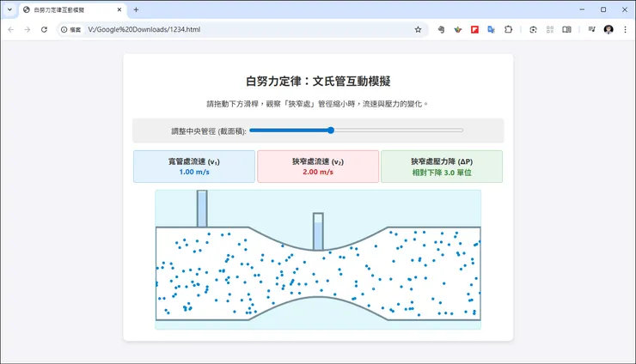636x364 pixels.
Task: Bookmark this page with the star icon
Action: 418,29
